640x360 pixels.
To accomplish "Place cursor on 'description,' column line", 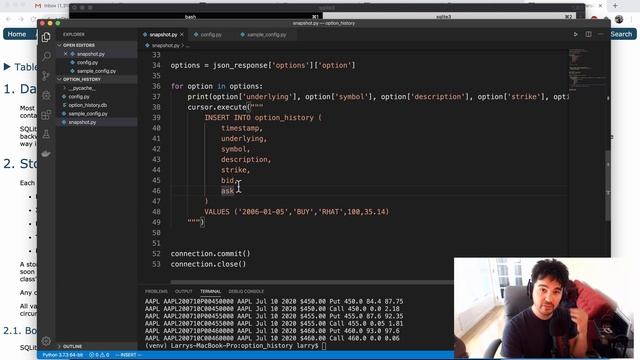I will click(246, 160).
